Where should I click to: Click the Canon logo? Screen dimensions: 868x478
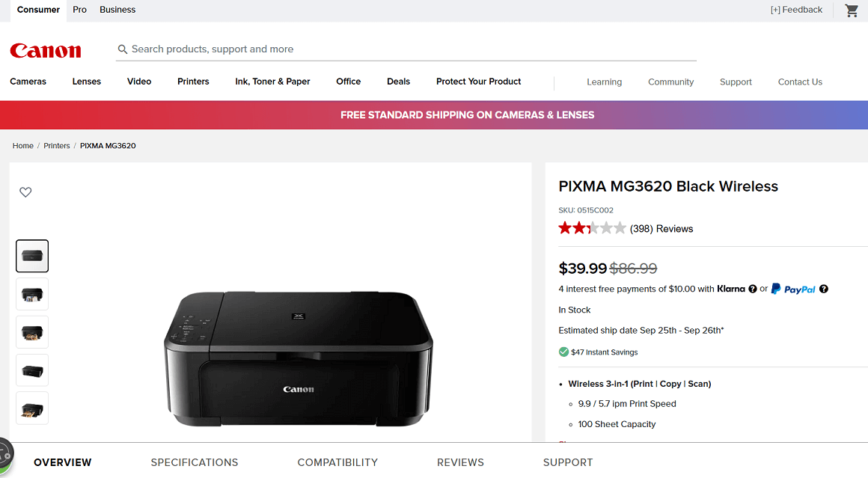45,50
